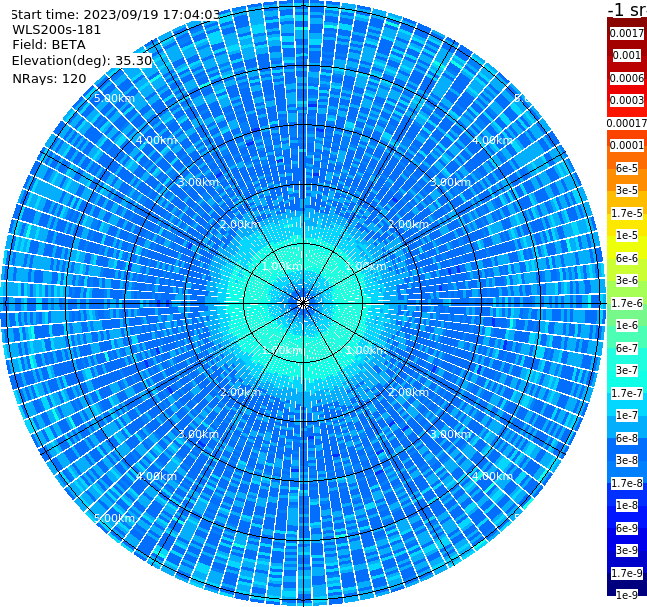The image size is (647, 607).
Task: Select the '1e-7' colorbar tick
Action: (x=627, y=415)
